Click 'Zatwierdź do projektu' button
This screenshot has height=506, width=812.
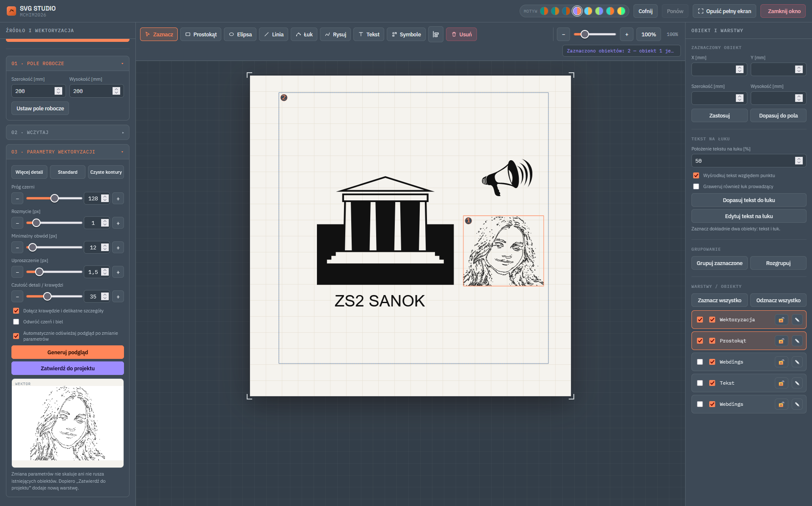pyautogui.click(x=68, y=368)
